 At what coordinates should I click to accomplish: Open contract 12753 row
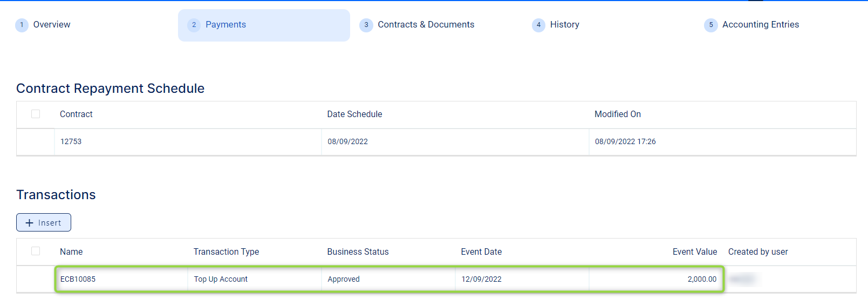tap(71, 142)
